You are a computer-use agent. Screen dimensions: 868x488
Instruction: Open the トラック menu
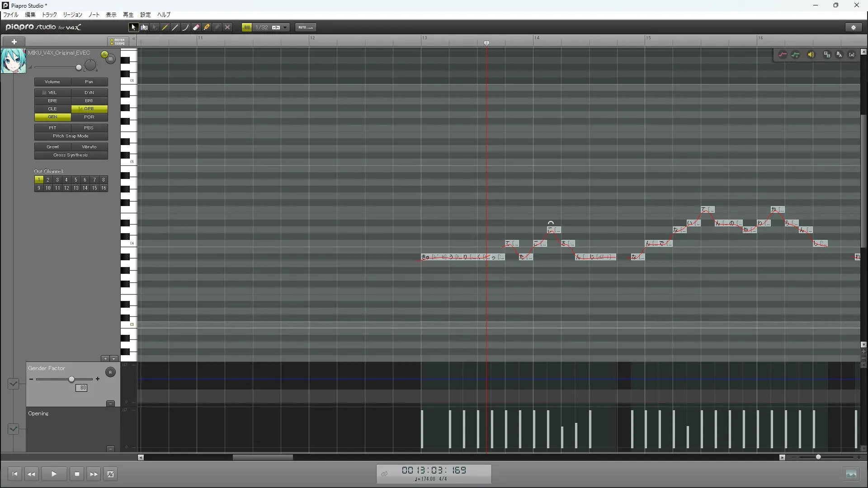(49, 15)
